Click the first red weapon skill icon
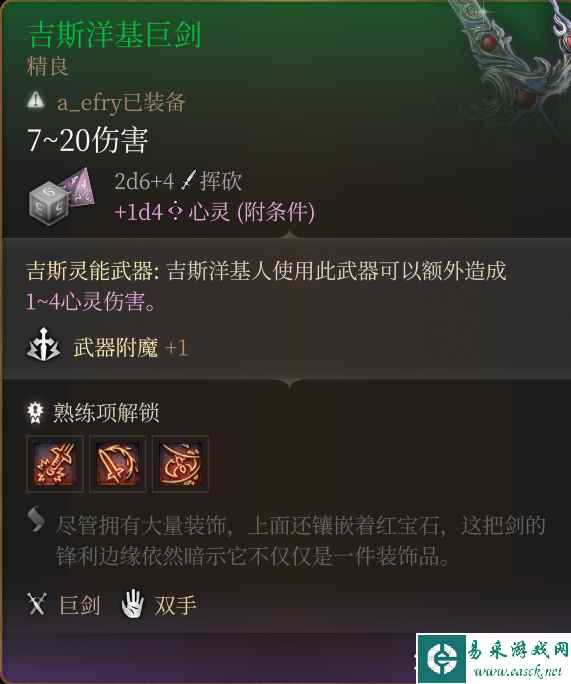The image size is (571, 684). (x=55, y=464)
